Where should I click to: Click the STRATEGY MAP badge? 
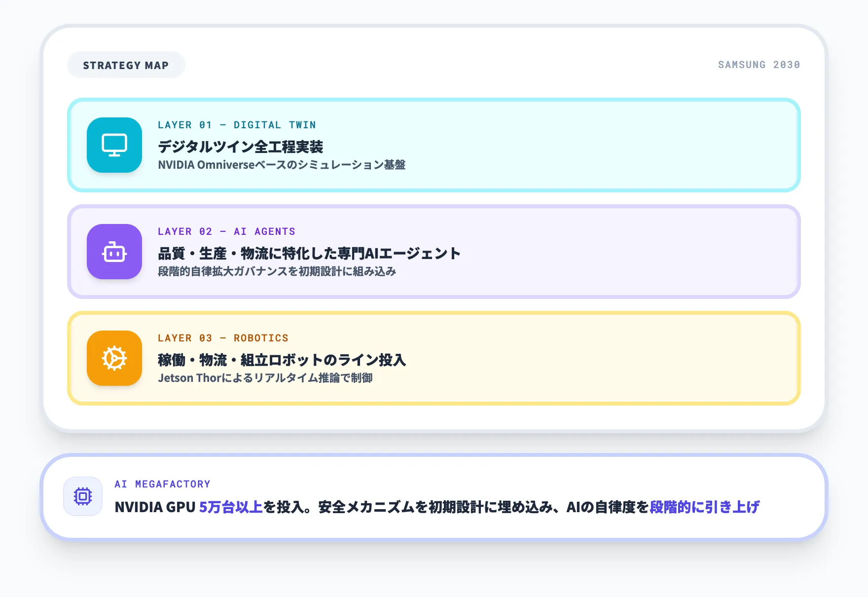126,65
